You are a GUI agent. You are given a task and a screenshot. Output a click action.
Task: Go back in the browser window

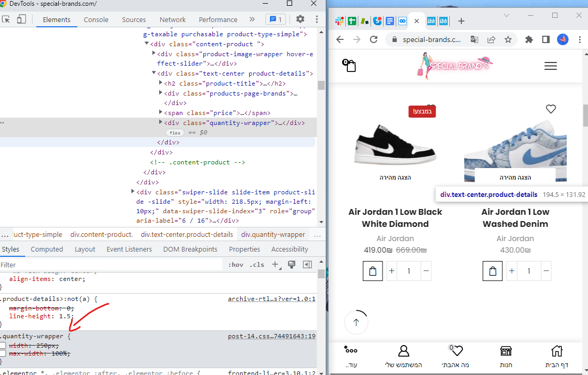pyautogui.click(x=340, y=39)
